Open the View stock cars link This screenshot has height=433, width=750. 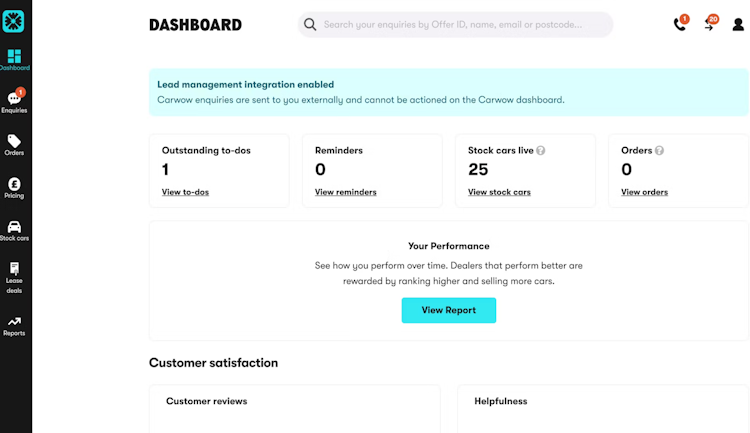click(x=499, y=192)
